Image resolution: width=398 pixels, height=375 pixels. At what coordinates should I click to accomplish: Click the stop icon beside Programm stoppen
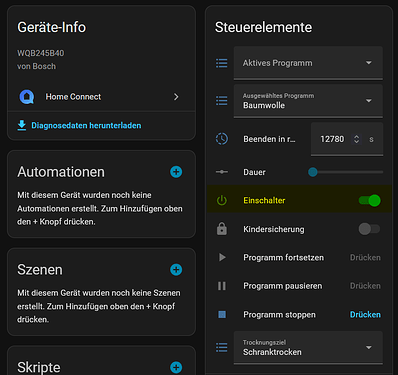[222, 314]
